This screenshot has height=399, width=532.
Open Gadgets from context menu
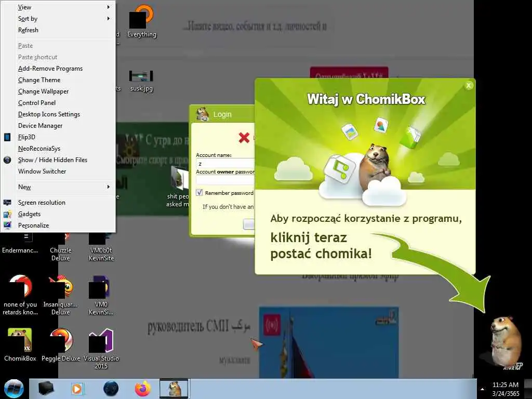(x=58, y=214)
